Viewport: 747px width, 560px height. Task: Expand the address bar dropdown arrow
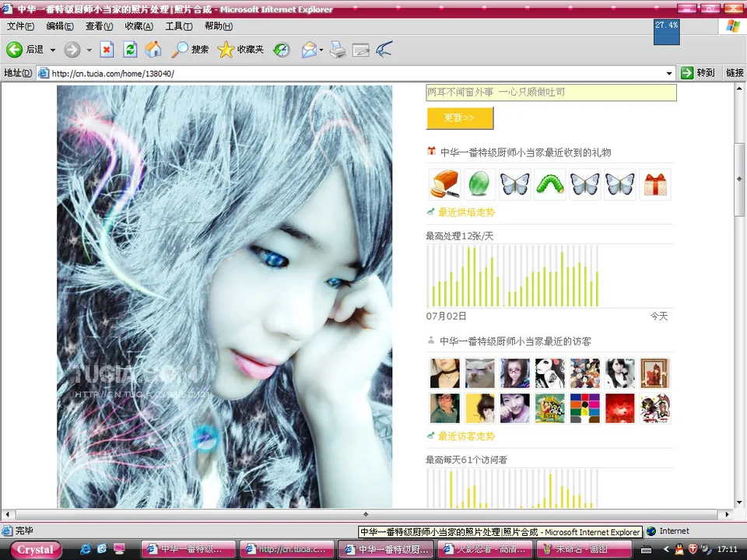point(669,73)
